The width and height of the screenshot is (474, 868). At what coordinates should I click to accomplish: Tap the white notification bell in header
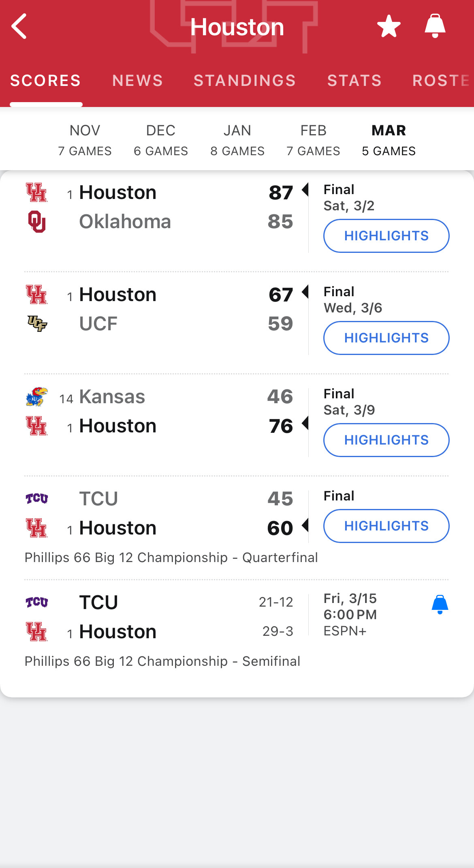435,26
